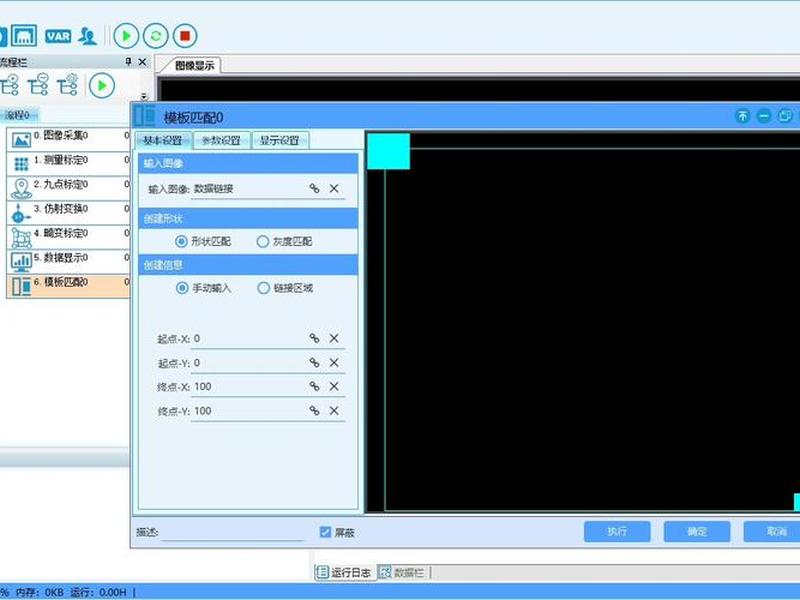The width and height of the screenshot is (800, 600).
Task: Close the 流程栏 panel
Action: pyautogui.click(x=142, y=62)
